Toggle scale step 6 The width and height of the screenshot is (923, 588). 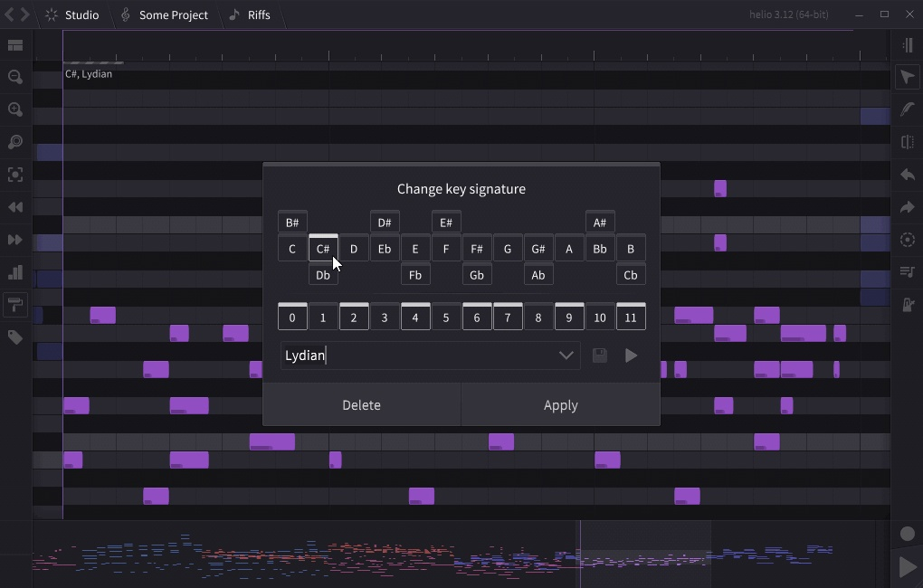pyautogui.click(x=477, y=317)
